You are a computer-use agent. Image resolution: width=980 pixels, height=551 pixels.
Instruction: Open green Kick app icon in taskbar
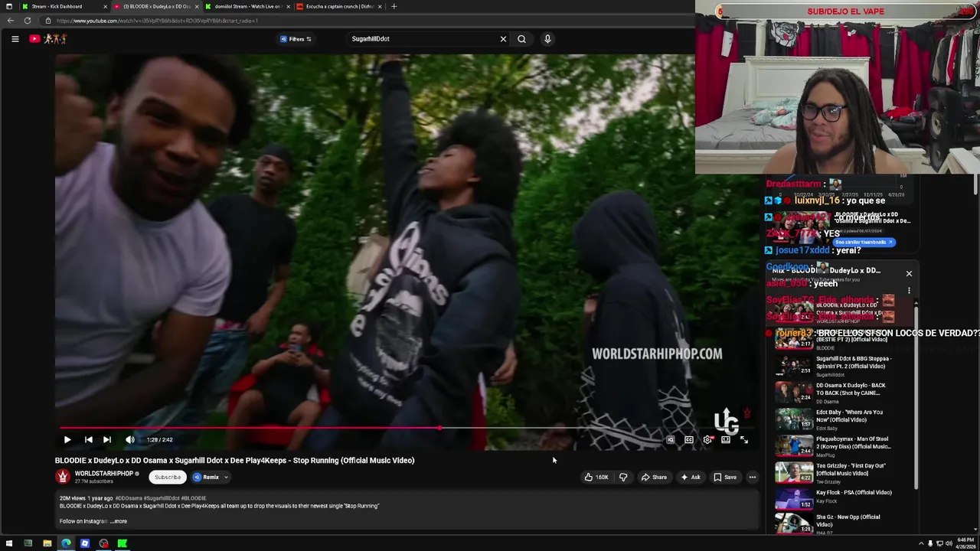(122, 544)
